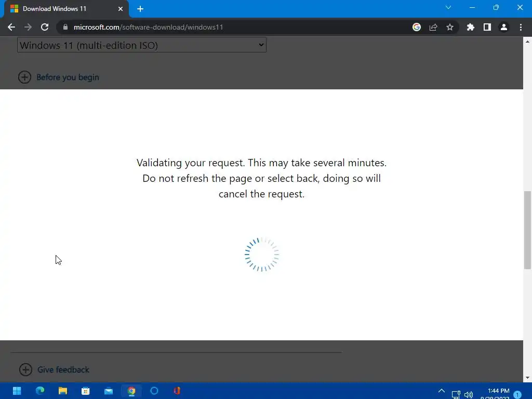The height and width of the screenshot is (399, 532).
Task: Open the tab search chevron
Action: tap(448, 7)
